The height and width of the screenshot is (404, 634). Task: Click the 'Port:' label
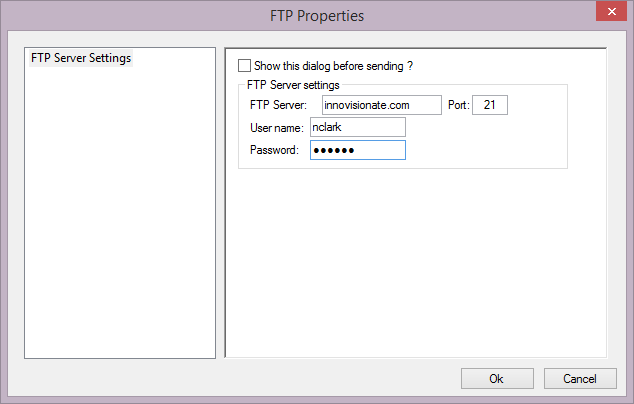pyautogui.click(x=457, y=105)
